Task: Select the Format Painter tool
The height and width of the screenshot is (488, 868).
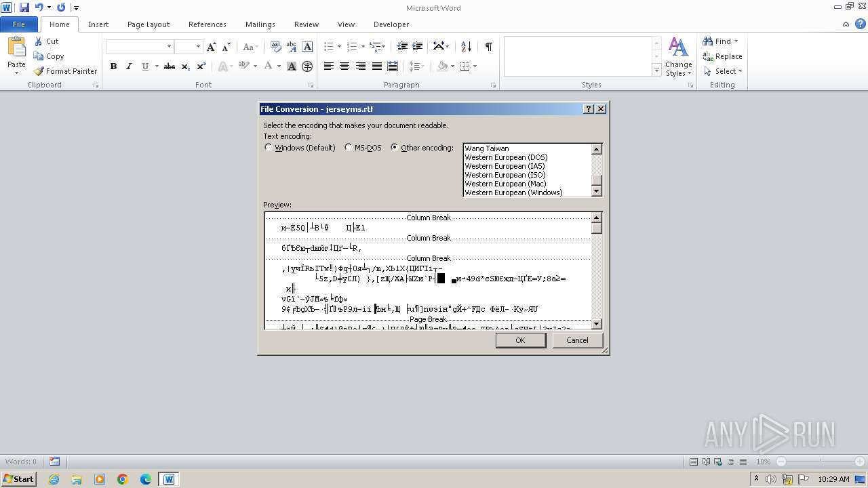Action: coord(65,71)
